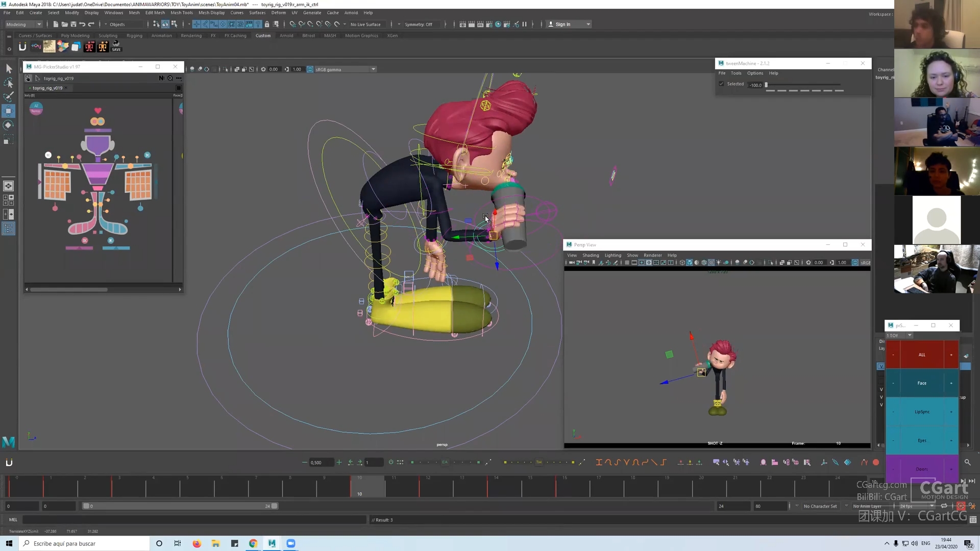Screen dimensions: 980x551
Task: Switch to the Animation shelf tab
Action: [x=161, y=36]
